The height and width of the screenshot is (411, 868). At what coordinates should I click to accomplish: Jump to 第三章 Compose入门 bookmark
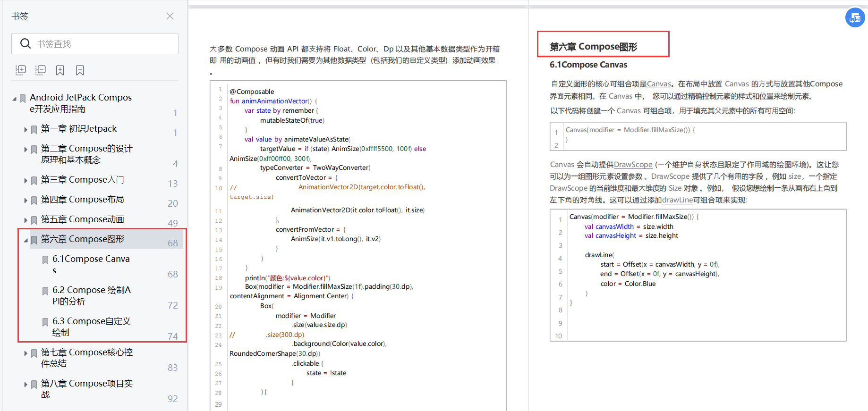tap(82, 179)
